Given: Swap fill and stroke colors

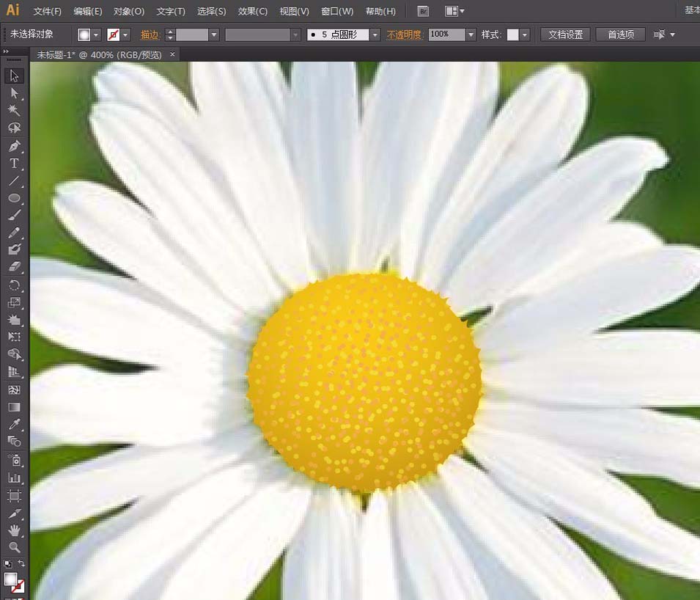Looking at the screenshot, I should [21, 563].
